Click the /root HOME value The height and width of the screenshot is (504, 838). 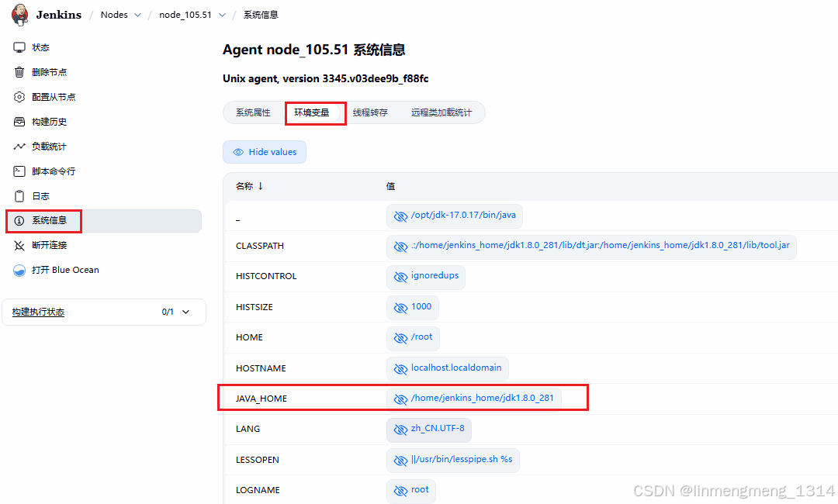tap(421, 337)
